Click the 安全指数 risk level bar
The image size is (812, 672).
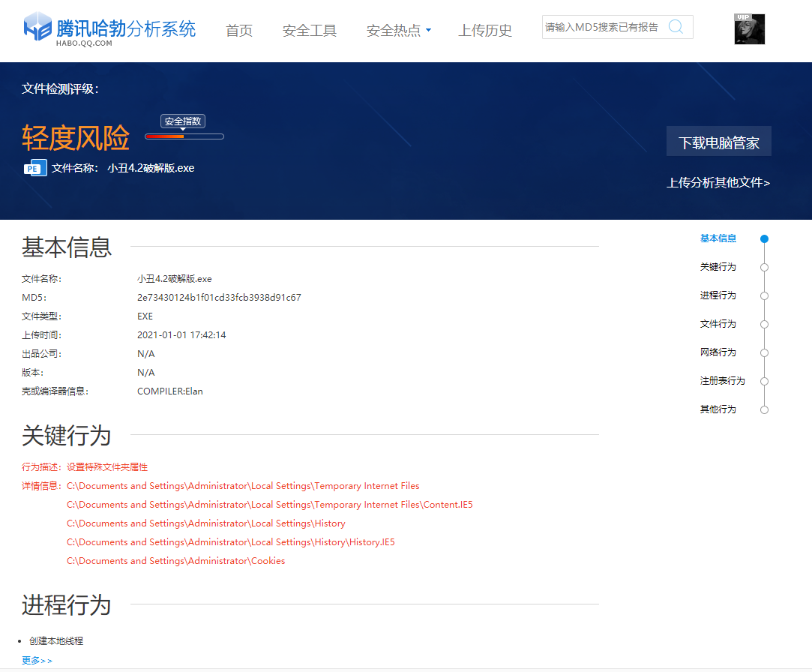(x=184, y=136)
